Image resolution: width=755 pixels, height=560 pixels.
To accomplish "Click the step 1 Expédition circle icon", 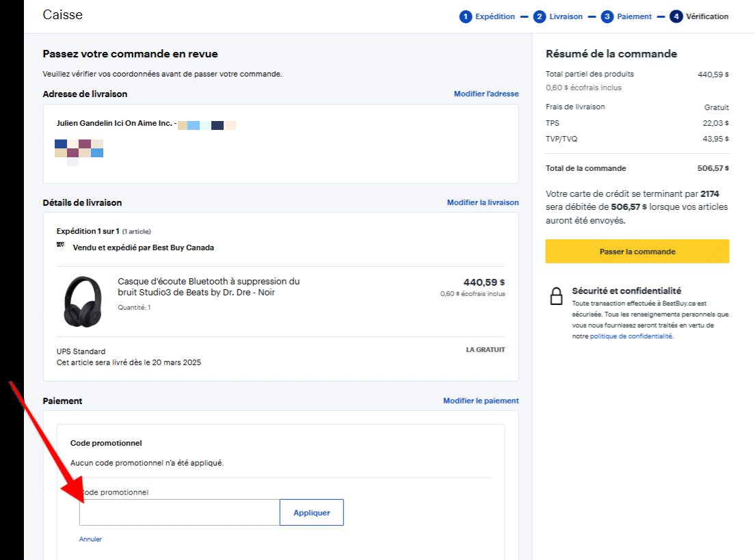I will tap(465, 17).
